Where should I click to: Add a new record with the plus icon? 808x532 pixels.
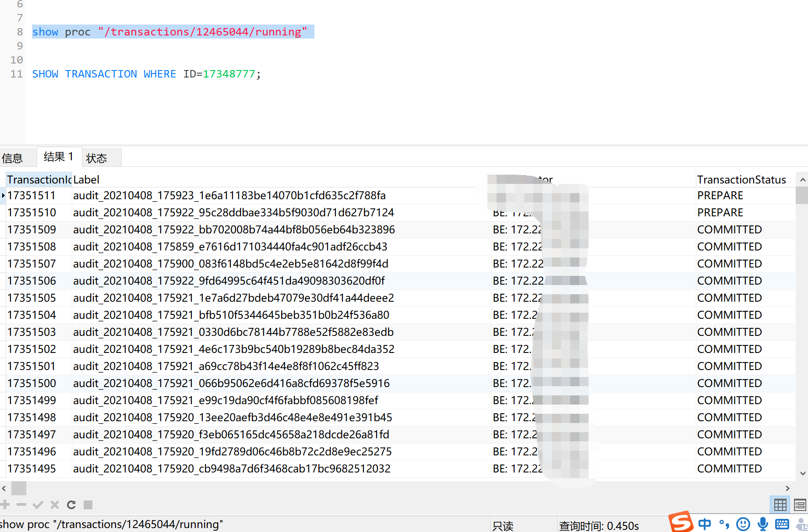6,504
